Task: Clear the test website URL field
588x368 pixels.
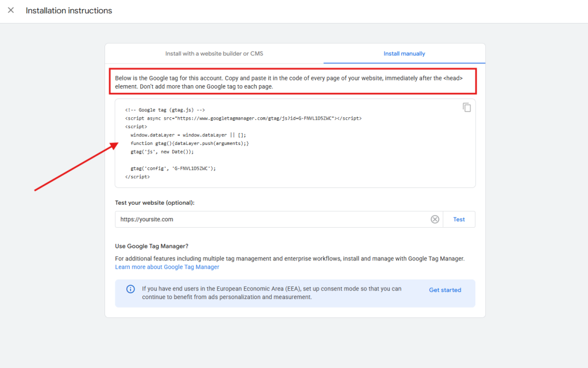Action: (435, 219)
